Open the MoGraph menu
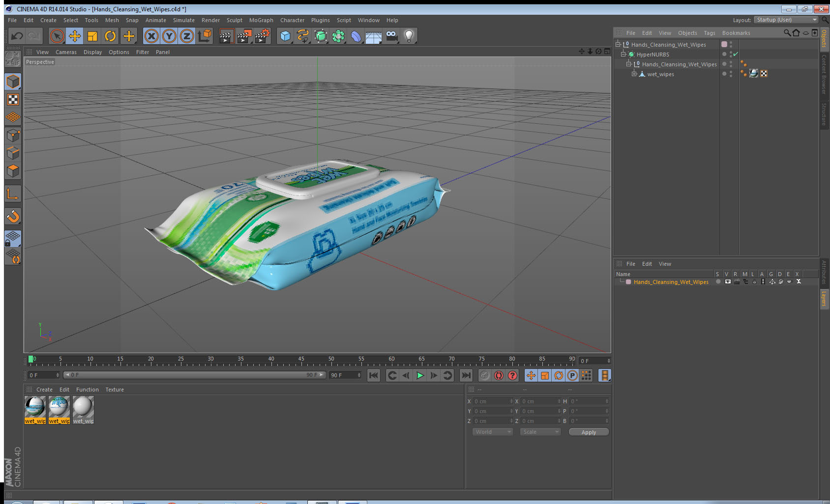Image resolution: width=830 pixels, height=504 pixels. pos(261,20)
